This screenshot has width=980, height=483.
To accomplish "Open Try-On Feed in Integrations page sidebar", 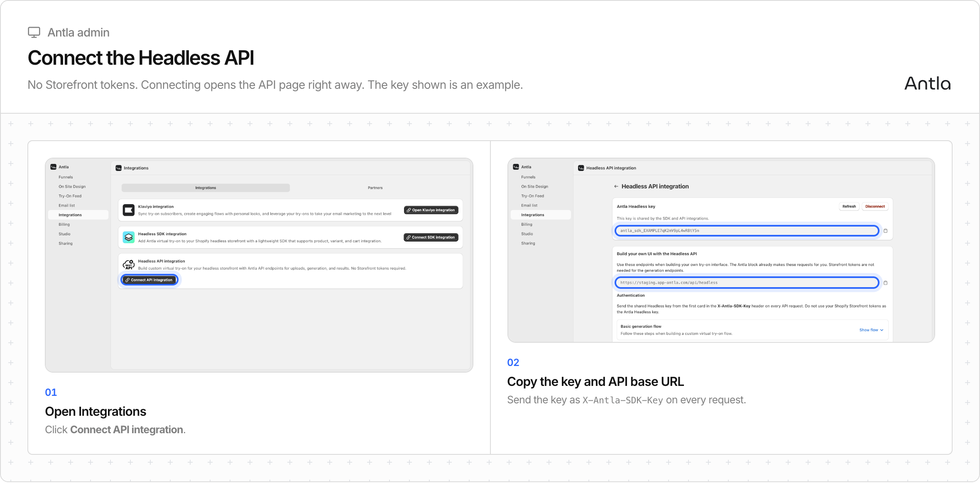I will click(70, 196).
